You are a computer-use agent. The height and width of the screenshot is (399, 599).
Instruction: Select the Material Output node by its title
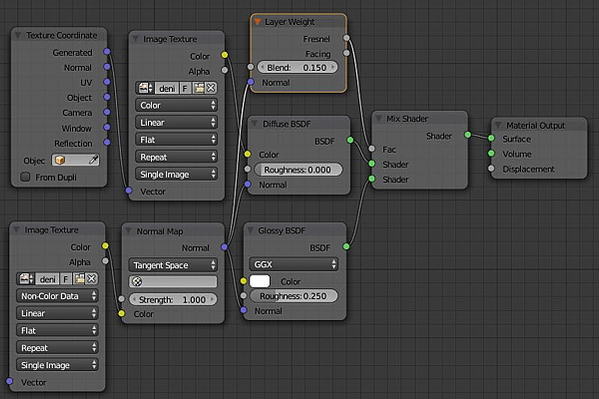tap(536, 125)
